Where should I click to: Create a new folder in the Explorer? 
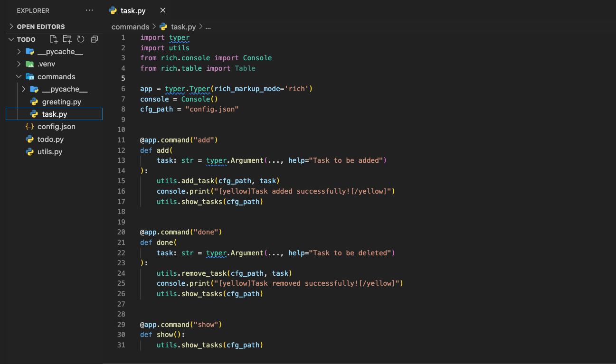[x=68, y=39]
